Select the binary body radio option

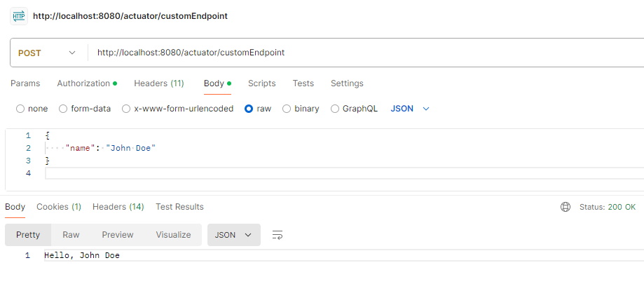pos(287,109)
